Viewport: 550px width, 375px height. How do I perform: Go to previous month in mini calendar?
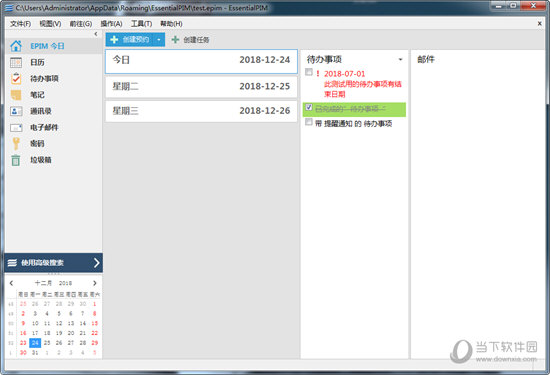click(x=11, y=283)
